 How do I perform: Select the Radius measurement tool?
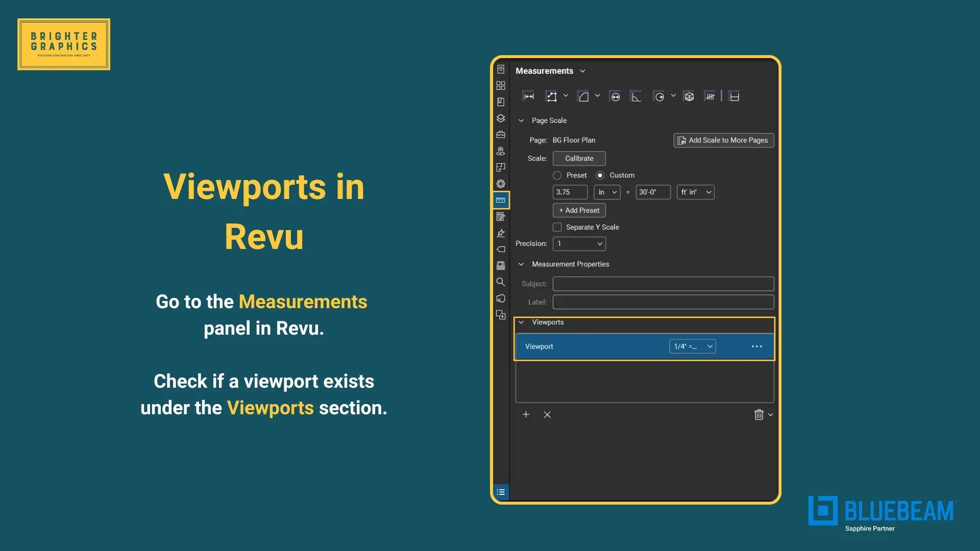(x=658, y=96)
